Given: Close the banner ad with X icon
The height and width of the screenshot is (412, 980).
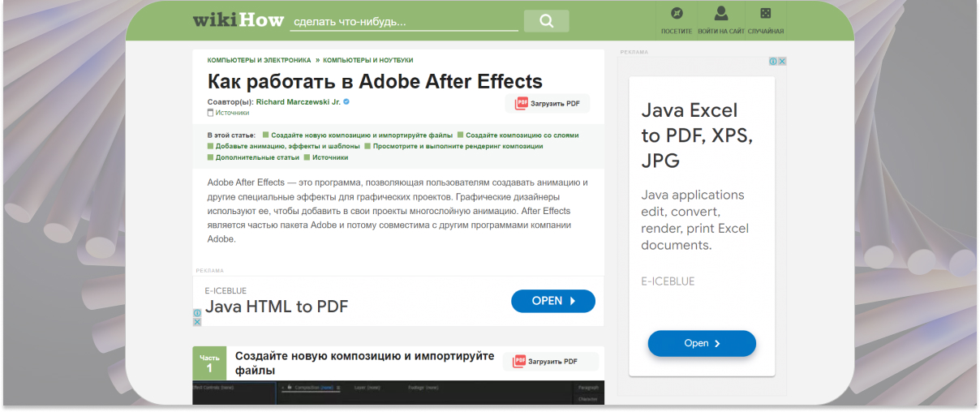Looking at the screenshot, I should point(197,321).
